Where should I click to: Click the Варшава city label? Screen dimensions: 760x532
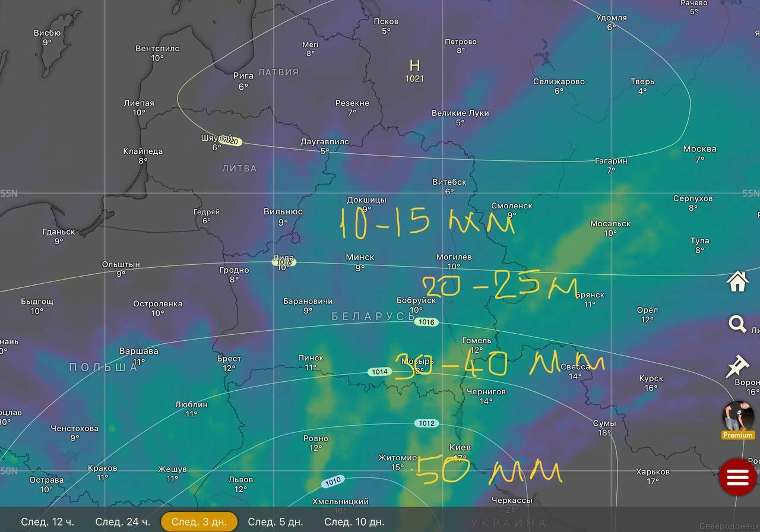click(138, 351)
